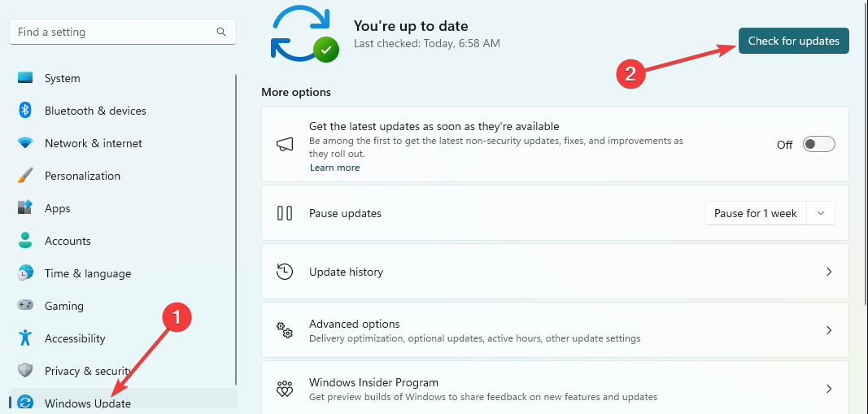The width and height of the screenshot is (868, 414).
Task: Click the Personalization paintbrush icon
Action: pyautogui.click(x=25, y=176)
